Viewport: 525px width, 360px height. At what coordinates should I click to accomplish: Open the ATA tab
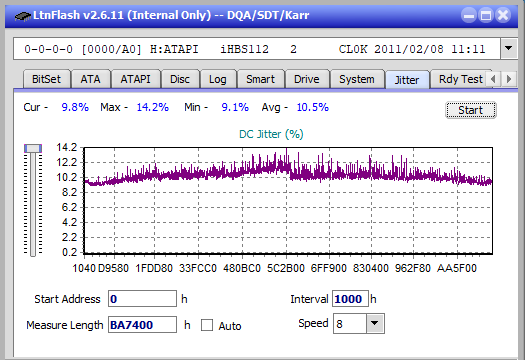point(90,79)
